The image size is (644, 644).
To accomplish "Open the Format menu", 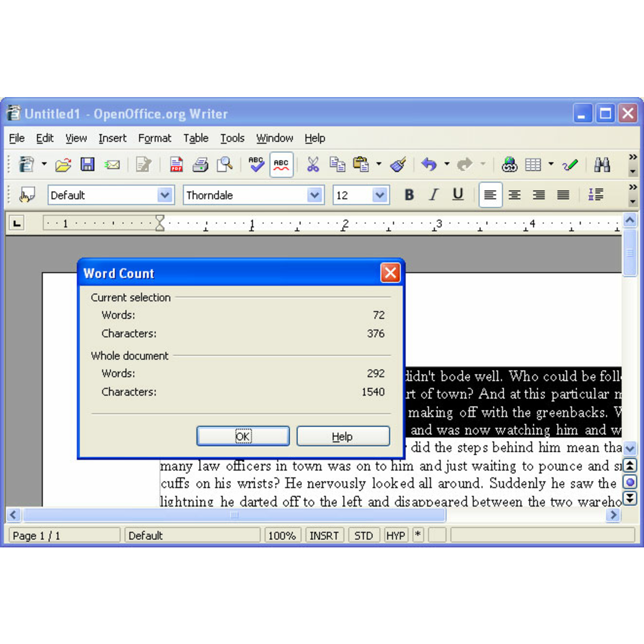I will click(154, 138).
